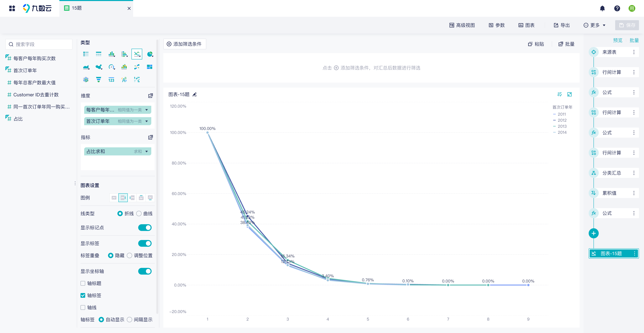The height and width of the screenshot is (333, 644).
Task: Open dropdown on 首次订单年 dimension field
Action: (x=147, y=121)
